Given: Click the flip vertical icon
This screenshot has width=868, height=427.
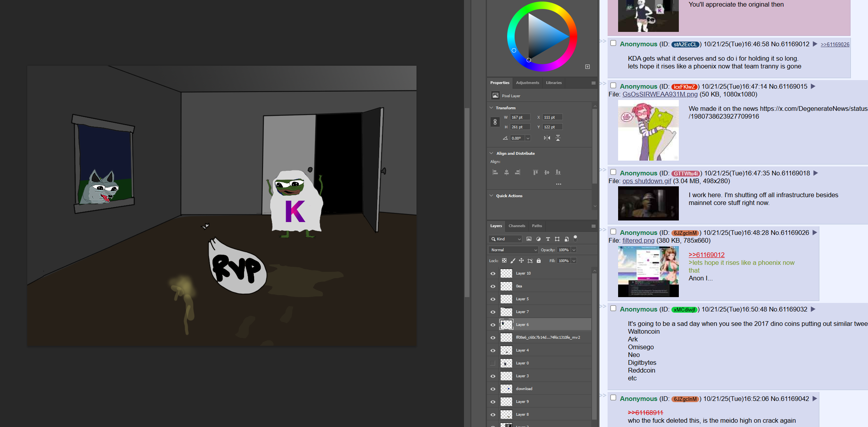Looking at the screenshot, I should point(558,138).
